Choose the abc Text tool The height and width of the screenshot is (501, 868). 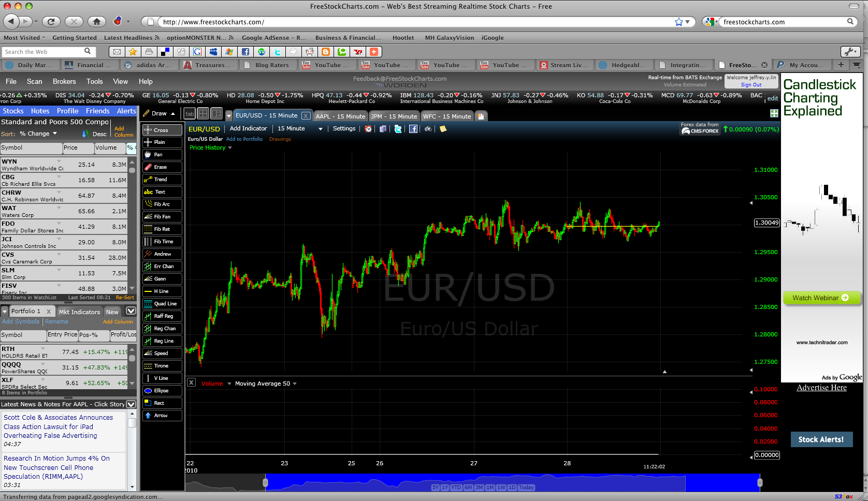point(162,192)
